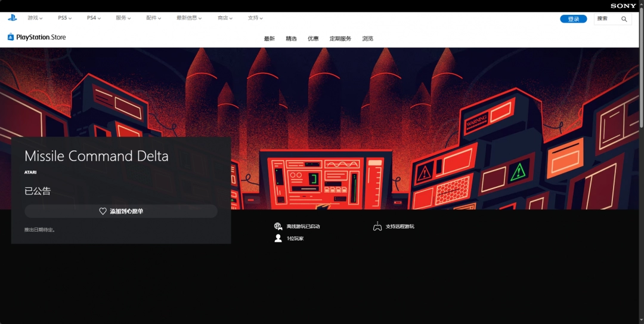The width and height of the screenshot is (644, 324).
Task: Expand the 游戏 dropdown menu
Action: [x=35, y=18]
